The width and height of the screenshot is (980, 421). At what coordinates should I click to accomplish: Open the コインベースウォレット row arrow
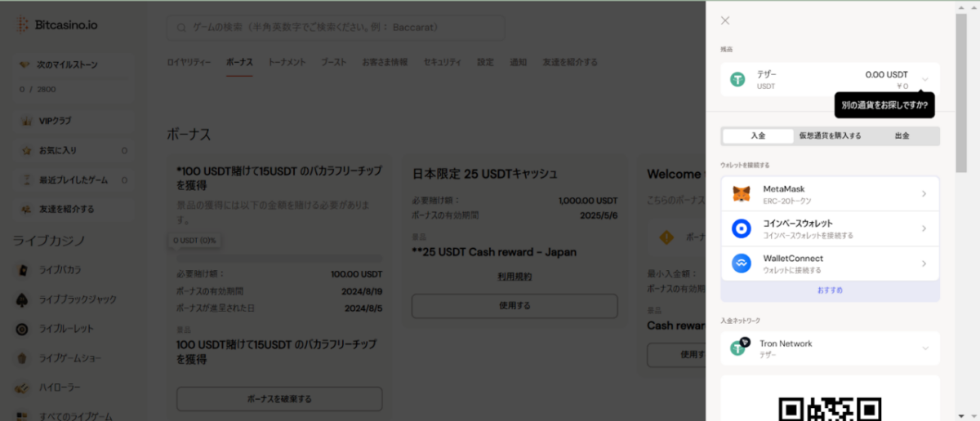924,228
